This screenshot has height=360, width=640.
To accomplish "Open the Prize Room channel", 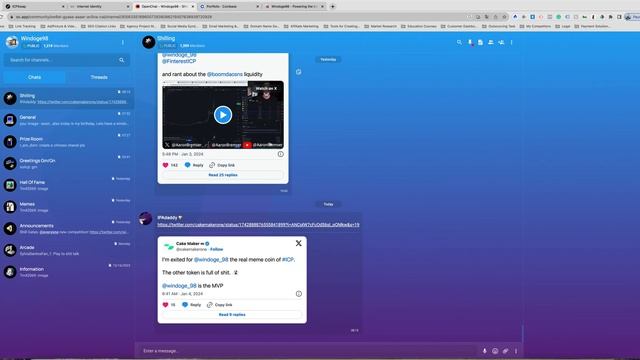I will 67,142.
